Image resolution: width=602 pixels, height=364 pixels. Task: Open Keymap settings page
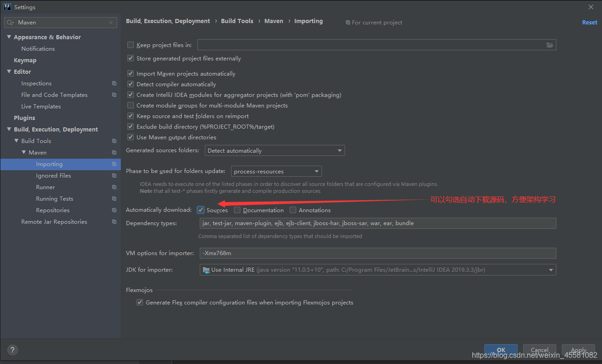[25, 60]
